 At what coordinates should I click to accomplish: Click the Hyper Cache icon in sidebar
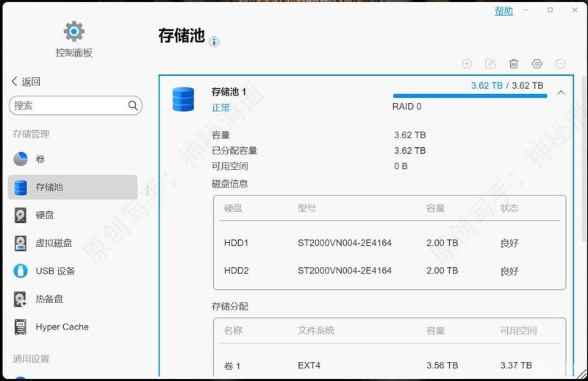21,327
